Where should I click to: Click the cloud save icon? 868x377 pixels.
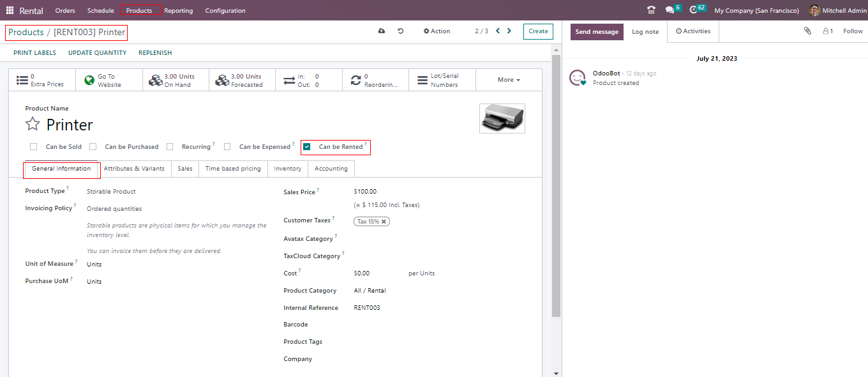point(382,31)
